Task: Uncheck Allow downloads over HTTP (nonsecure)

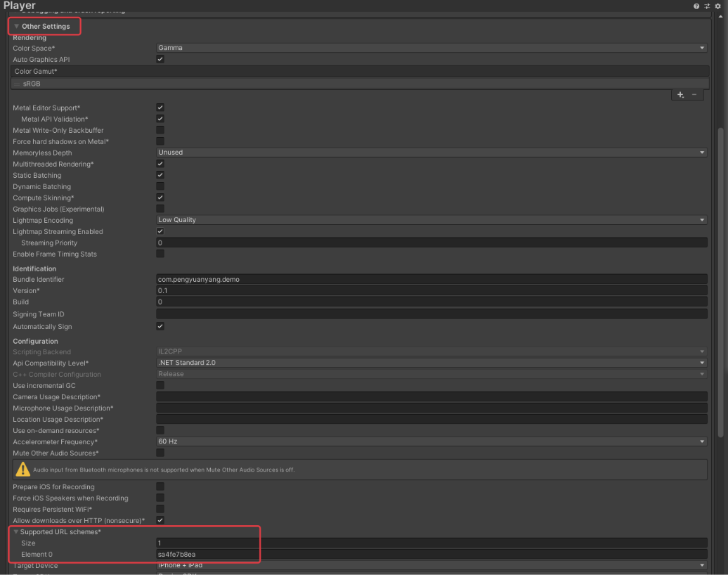Action: (160, 520)
